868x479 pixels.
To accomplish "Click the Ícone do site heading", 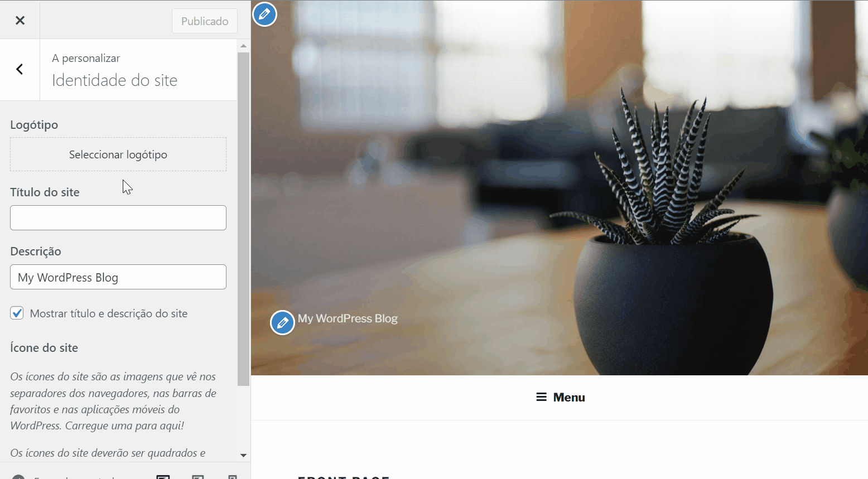I will [44, 348].
